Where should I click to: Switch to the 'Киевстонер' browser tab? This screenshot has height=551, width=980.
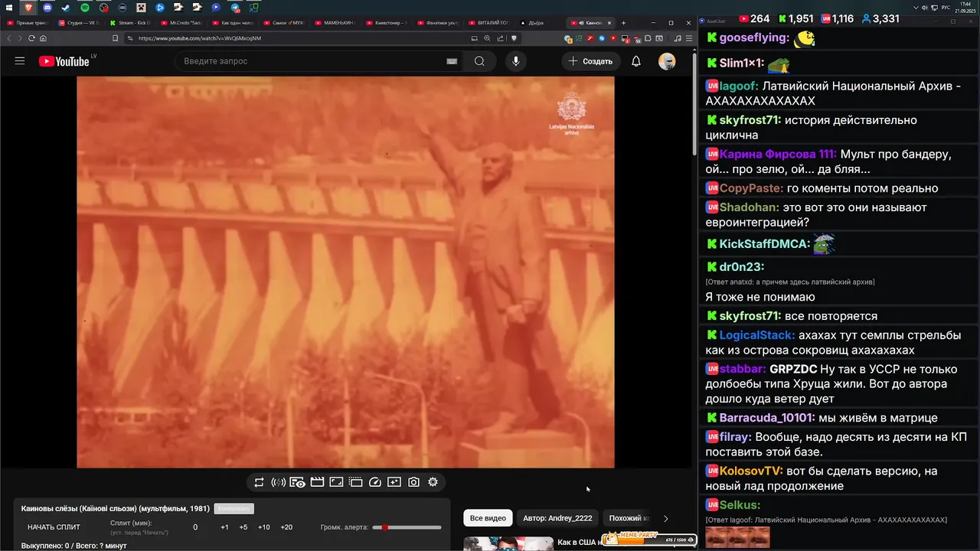(388, 23)
